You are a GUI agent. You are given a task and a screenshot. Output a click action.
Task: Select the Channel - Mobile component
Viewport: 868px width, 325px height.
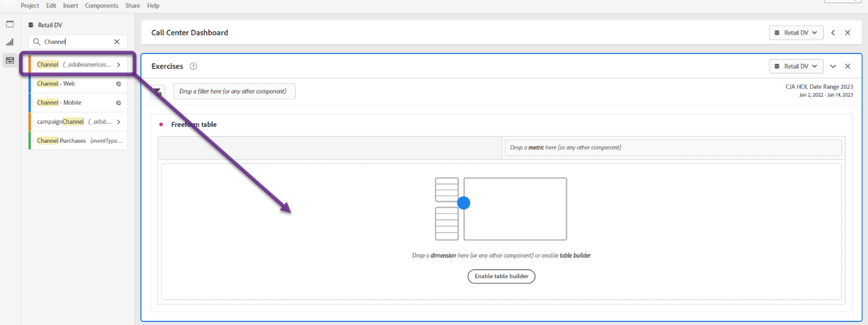click(x=78, y=103)
